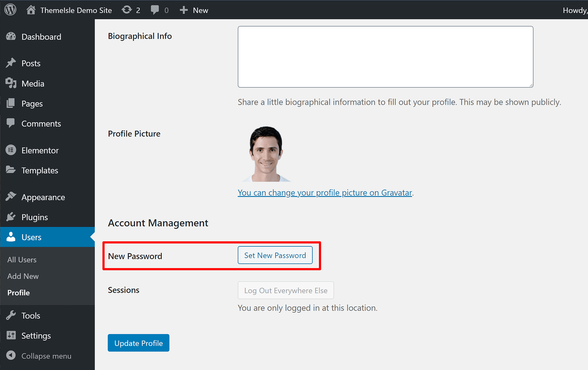The height and width of the screenshot is (370, 588).
Task: Open the Tools wrench icon
Action: [x=11, y=315]
